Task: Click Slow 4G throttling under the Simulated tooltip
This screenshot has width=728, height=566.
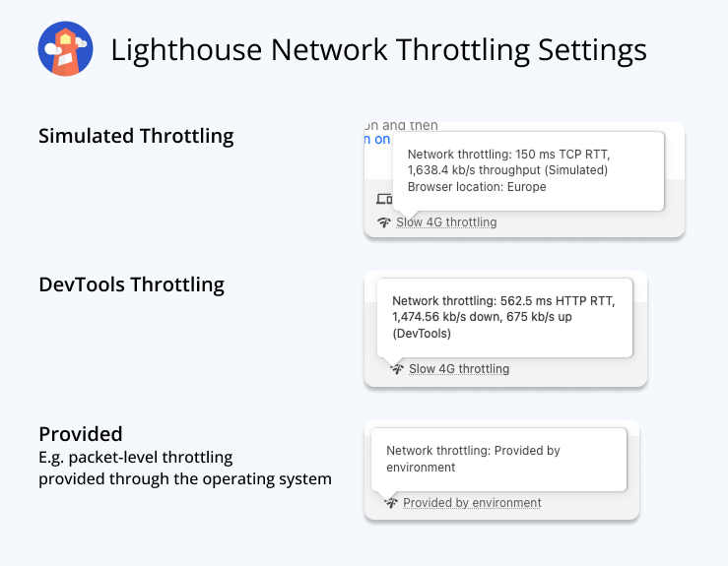Action: 446,222
